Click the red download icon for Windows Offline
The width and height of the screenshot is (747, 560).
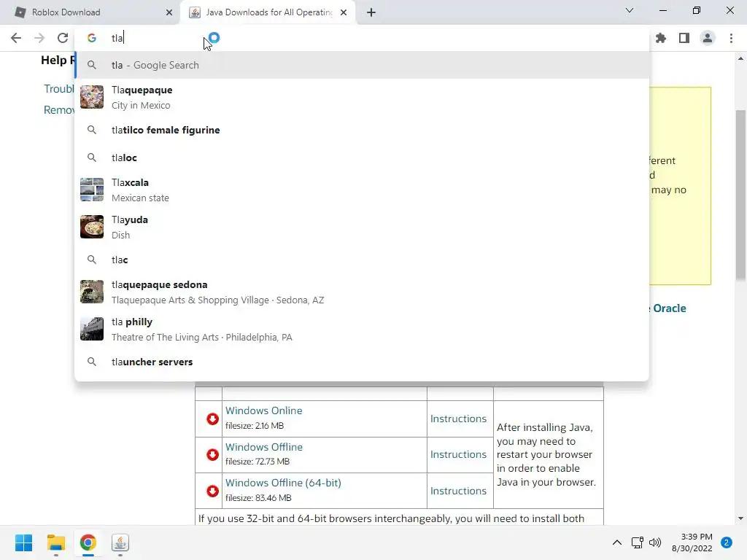pyautogui.click(x=212, y=455)
